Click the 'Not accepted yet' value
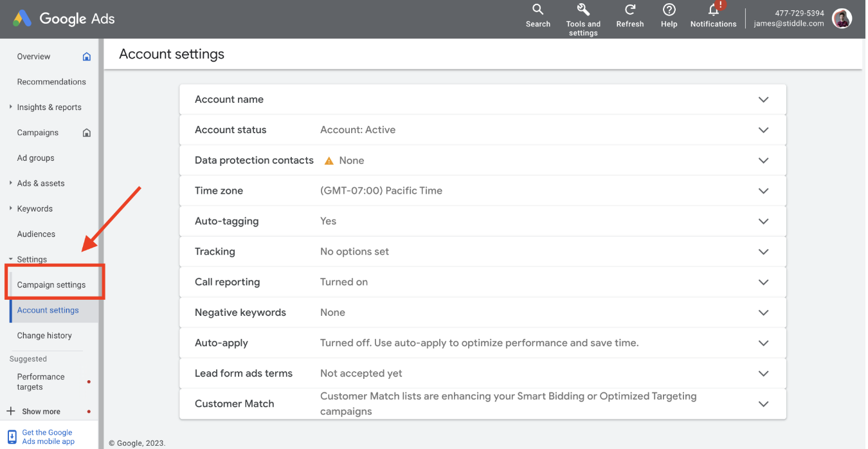This screenshot has height=449, width=868. pyautogui.click(x=361, y=374)
